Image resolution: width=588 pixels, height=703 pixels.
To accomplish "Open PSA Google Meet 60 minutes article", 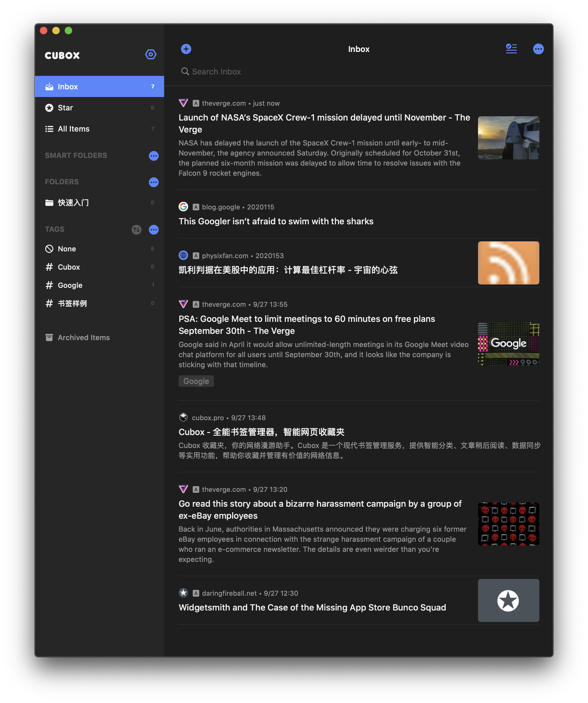I will (x=307, y=325).
